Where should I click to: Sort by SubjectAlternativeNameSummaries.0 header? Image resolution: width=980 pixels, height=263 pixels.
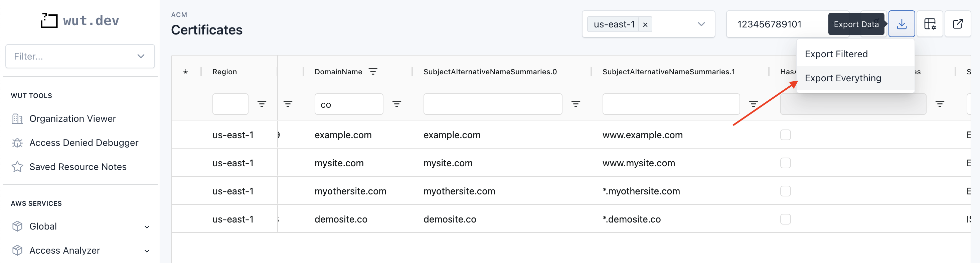[490, 72]
